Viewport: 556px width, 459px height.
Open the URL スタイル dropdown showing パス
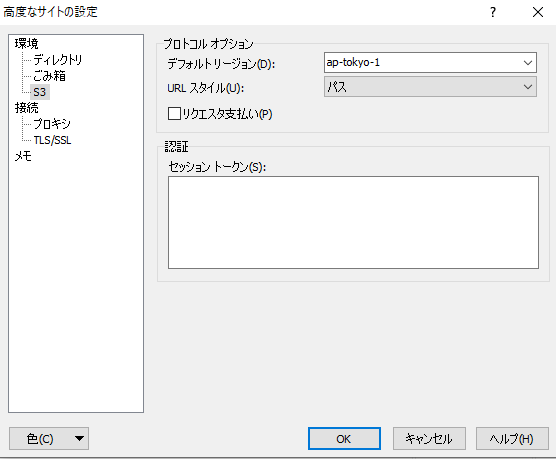[x=430, y=87]
